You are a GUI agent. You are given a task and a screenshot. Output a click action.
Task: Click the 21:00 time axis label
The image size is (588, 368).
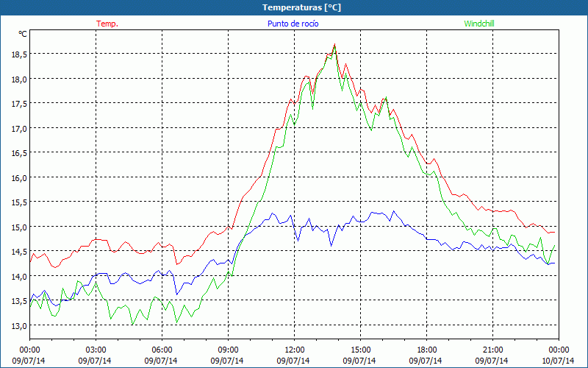click(492, 350)
